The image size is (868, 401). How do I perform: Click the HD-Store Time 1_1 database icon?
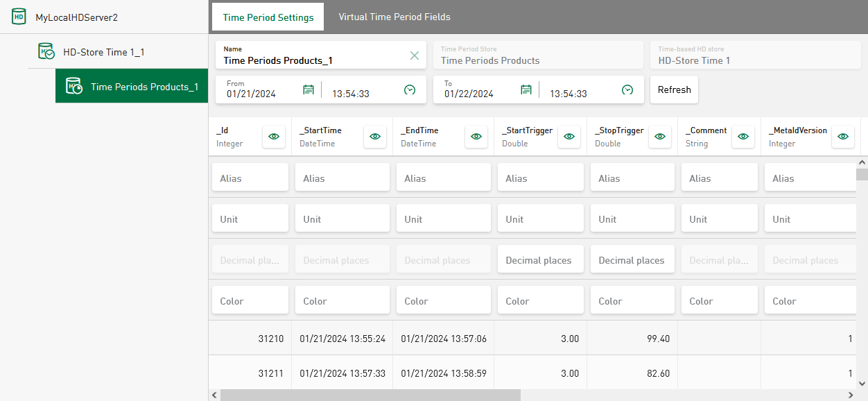click(46, 51)
